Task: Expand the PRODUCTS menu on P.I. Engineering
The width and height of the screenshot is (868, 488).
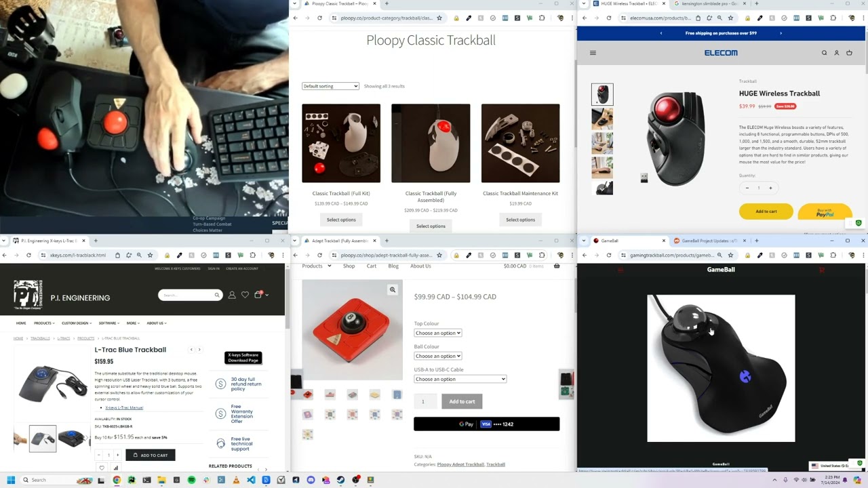Action: 44,323
